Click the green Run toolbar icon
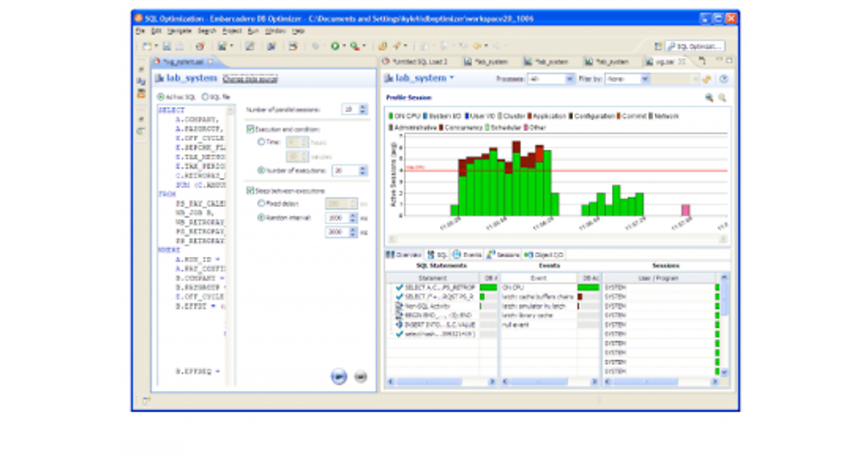Image resolution: width=868 pixels, height=456 pixels. pyautogui.click(x=335, y=45)
